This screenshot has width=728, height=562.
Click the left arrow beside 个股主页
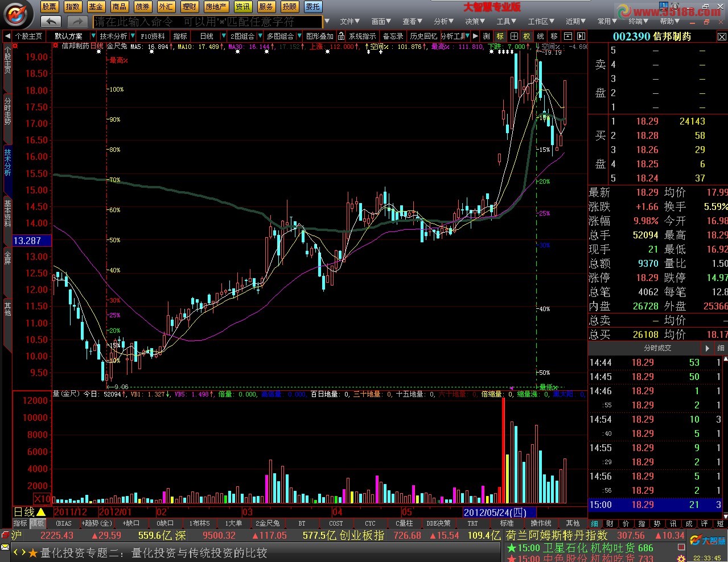[7, 36]
